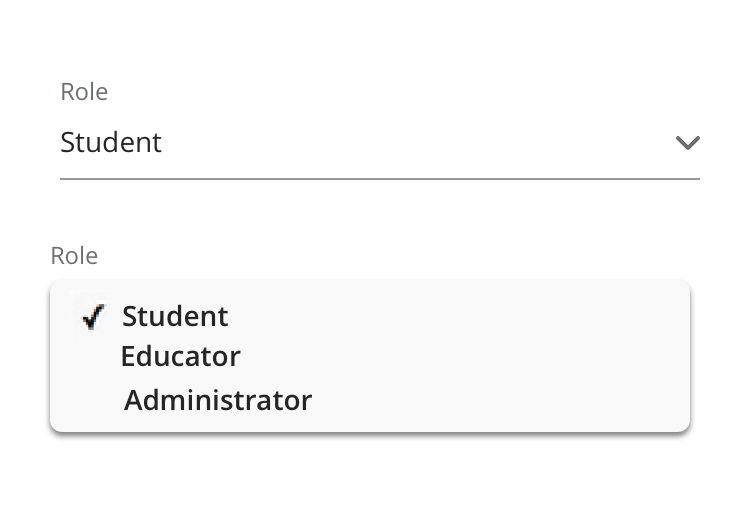Keep Student as the checked role
The height and width of the screenshot is (512, 740).
pyautogui.click(x=175, y=316)
